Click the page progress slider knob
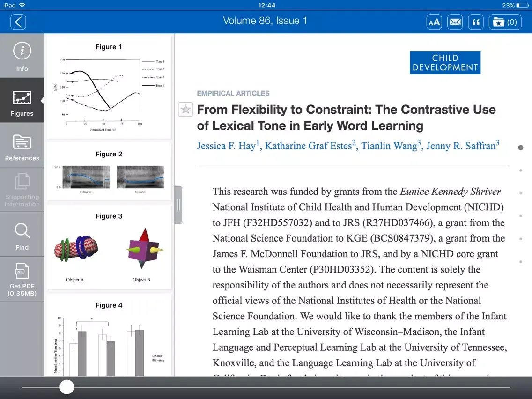The height and width of the screenshot is (399, 532). tap(67, 387)
